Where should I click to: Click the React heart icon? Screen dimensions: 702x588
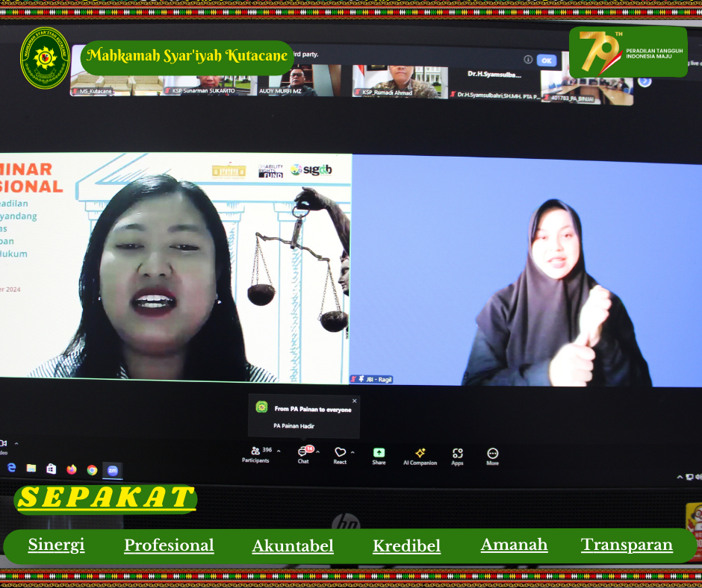(340, 452)
